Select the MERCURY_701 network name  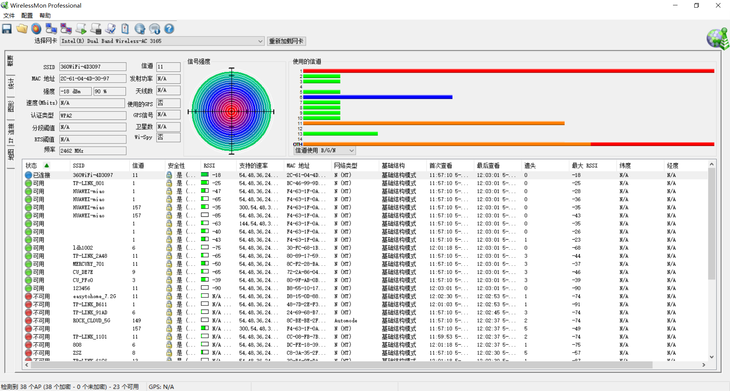pos(88,264)
